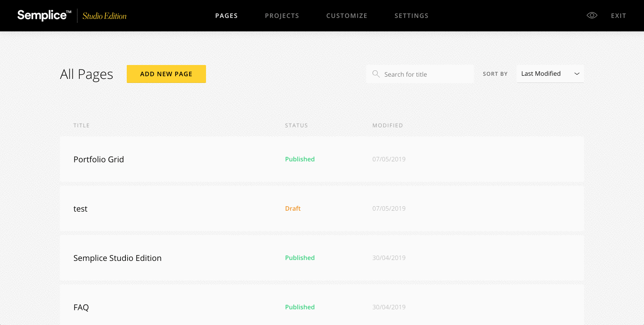This screenshot has height=325, width=644.
Task: Focus the Search for title field
Action: [x=425, y=74]
